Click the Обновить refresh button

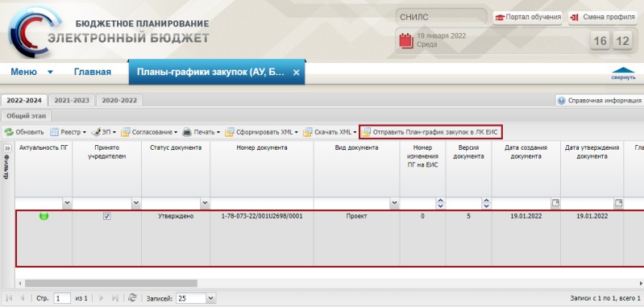[24, 132]
